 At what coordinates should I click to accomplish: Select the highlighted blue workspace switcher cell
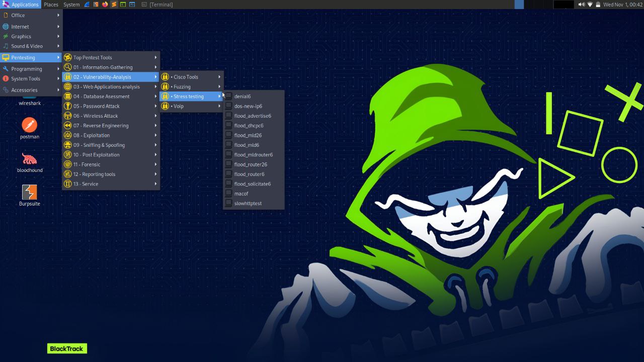(519, 5)
